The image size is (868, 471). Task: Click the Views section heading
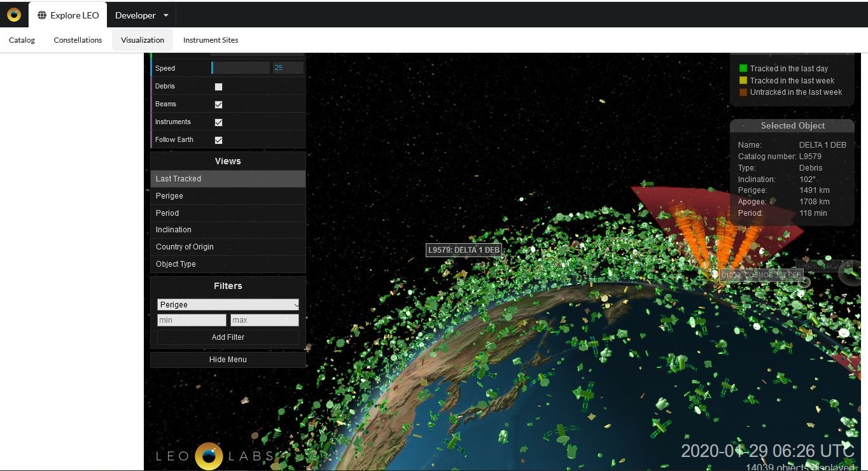[228, 161]
